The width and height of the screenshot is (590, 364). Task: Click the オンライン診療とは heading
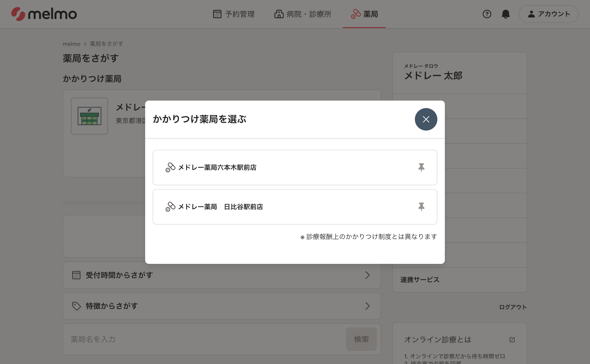point(437,340)
